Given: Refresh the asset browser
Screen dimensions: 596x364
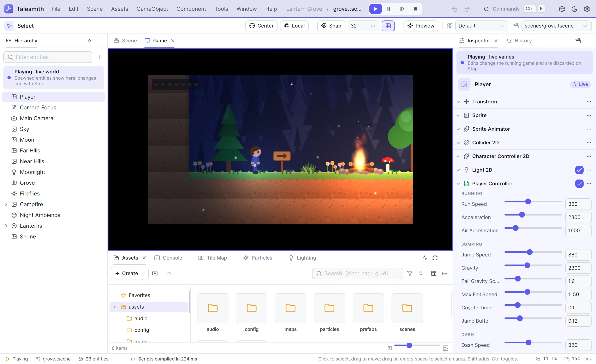Looking at the screenshot, I should (435, 258).
